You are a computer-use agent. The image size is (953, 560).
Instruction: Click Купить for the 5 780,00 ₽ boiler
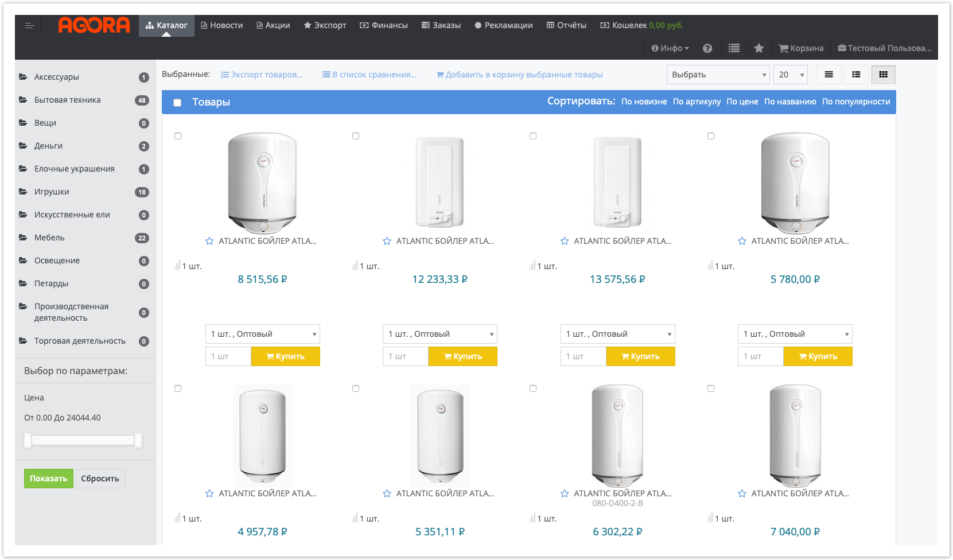tap(818, 356)
